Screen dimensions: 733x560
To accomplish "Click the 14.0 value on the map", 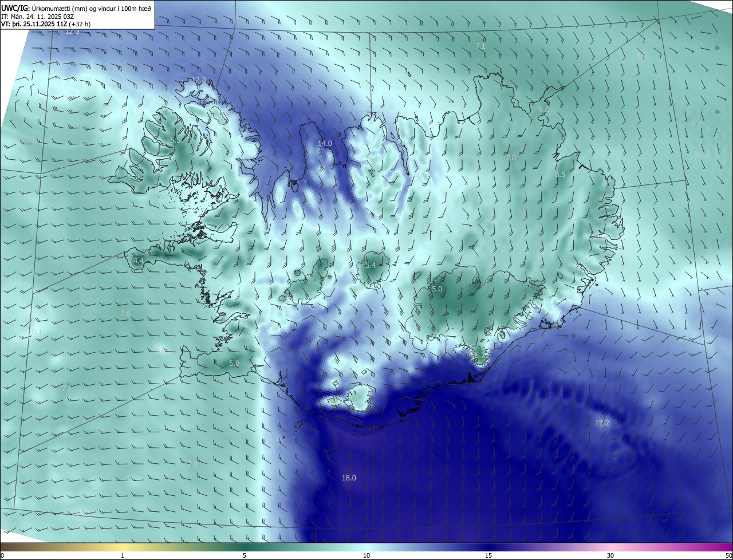I will pyautogui.click(x=325, y=143).
